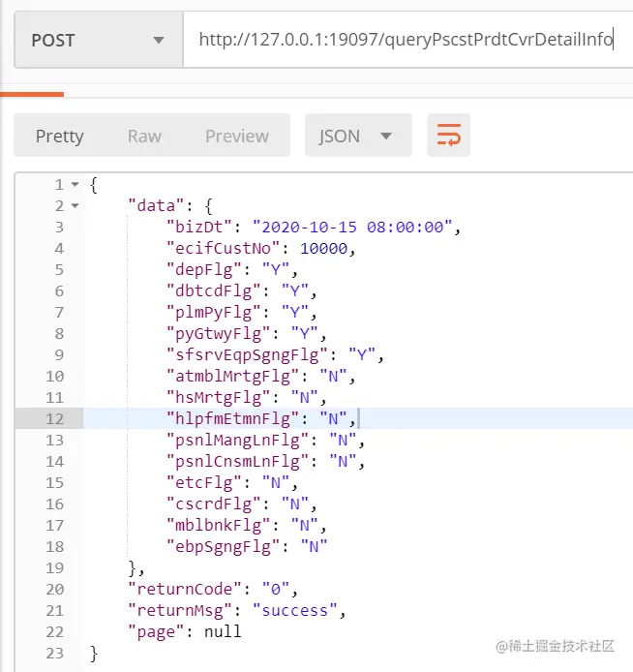
Task: Click the "mblbnkFlg" key
Action: point(219,526)
